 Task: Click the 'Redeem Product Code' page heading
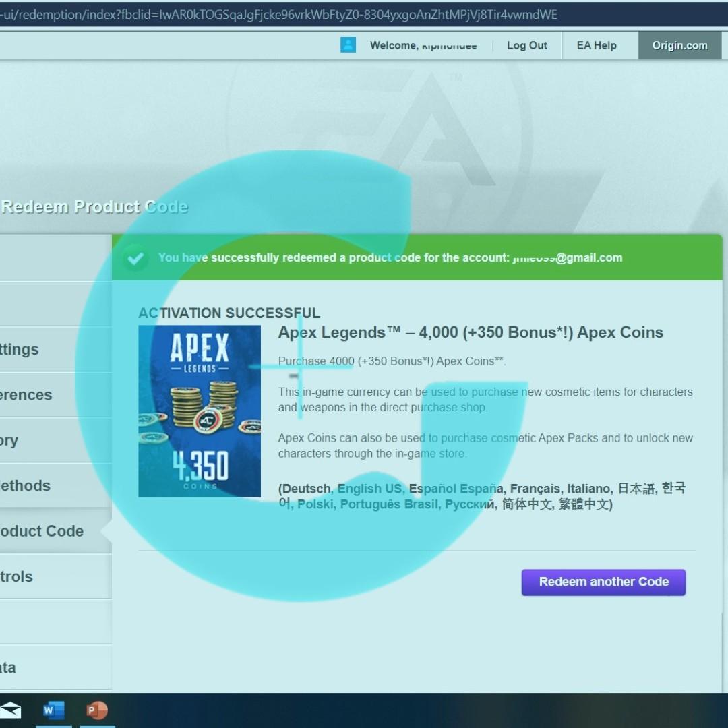(95, 207)
